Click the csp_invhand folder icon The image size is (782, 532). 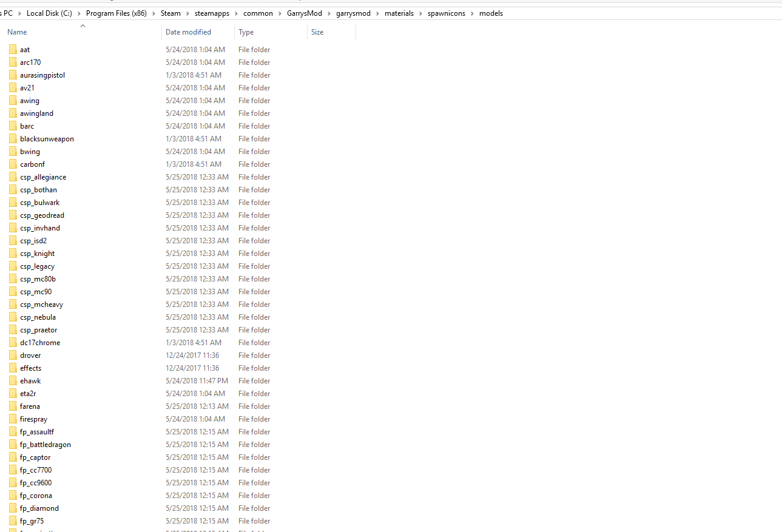coord(13,228)
